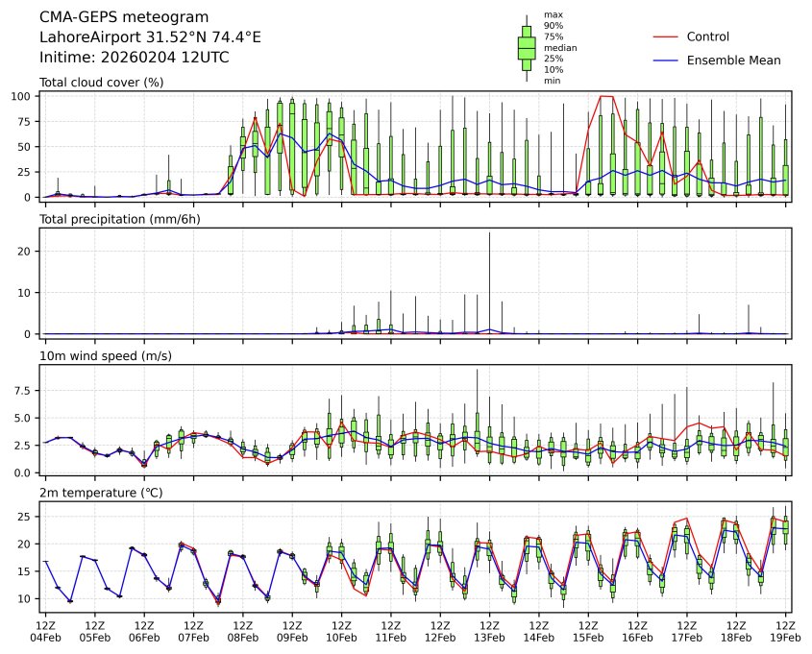Click the 'max' label in boxplot legend
The width and height of the screenshot is (812, 654).
(552, 15)
